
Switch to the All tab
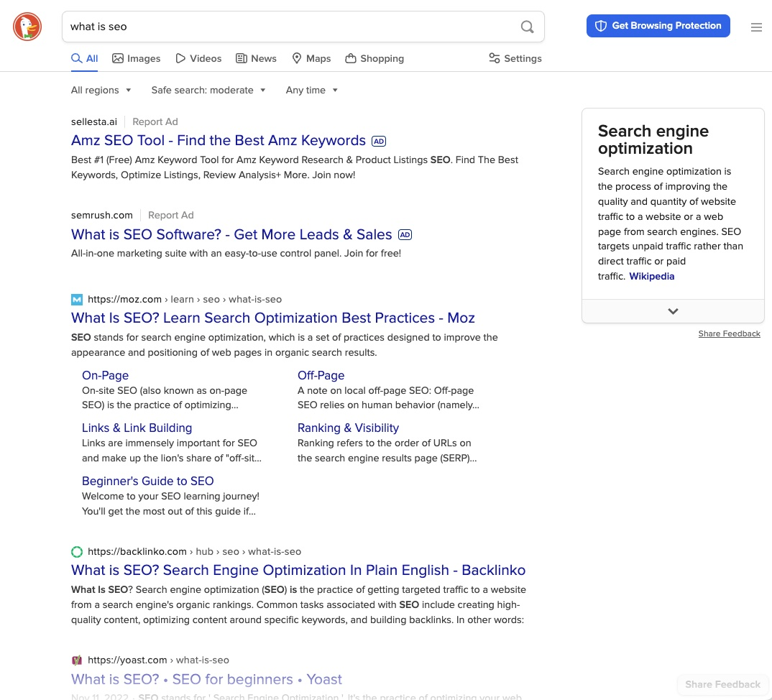tap(85, 59)
